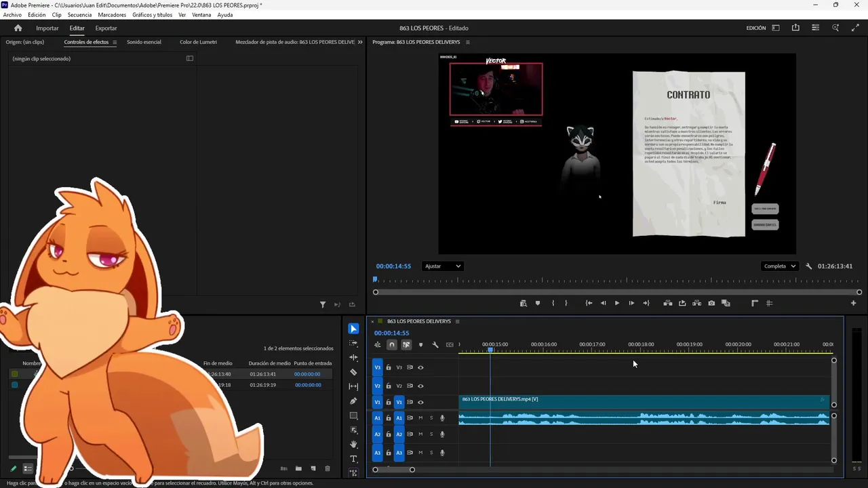This screenshot has height=488, width=868.
Task: Open Quick Export share icon
Action: (795, 28)
